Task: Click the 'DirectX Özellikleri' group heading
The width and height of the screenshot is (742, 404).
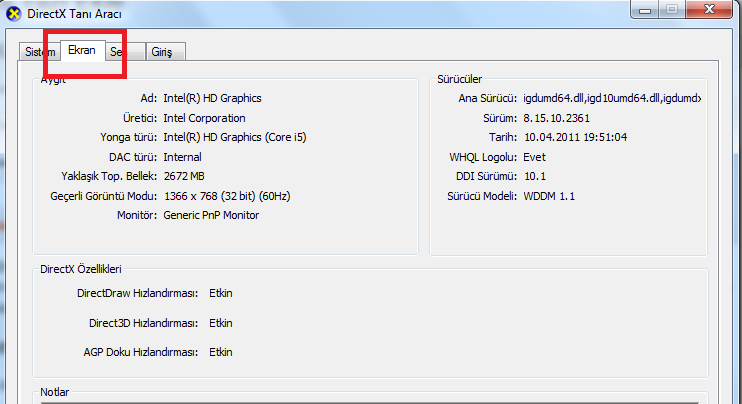Action: 81,269
